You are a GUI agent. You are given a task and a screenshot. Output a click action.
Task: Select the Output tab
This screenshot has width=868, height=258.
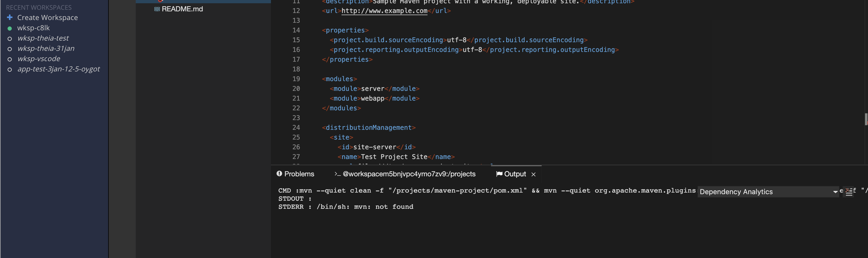click(515, 174)
